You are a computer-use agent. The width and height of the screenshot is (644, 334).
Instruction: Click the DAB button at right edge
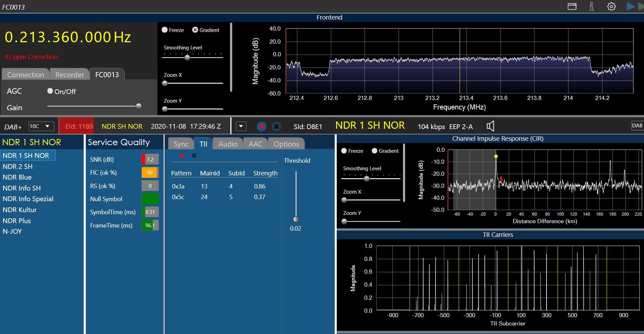tap(637, 126)
